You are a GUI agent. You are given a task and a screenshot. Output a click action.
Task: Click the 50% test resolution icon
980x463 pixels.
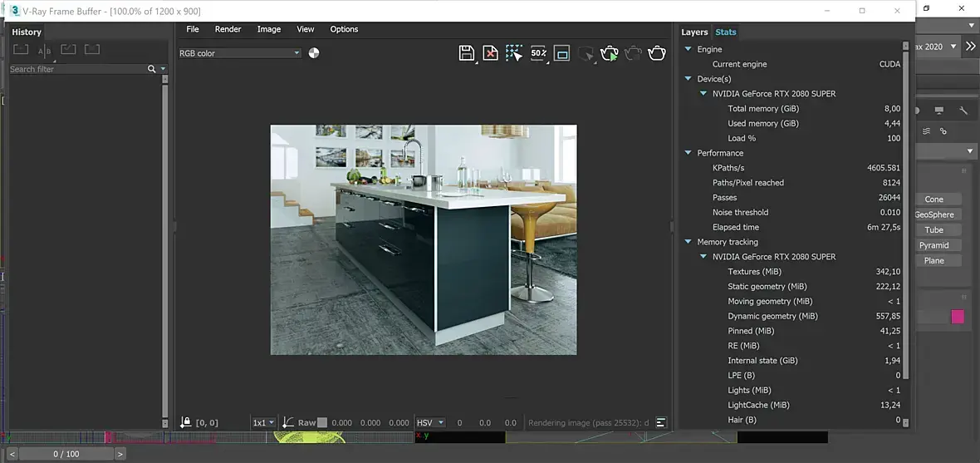click(x=538, y=53)
